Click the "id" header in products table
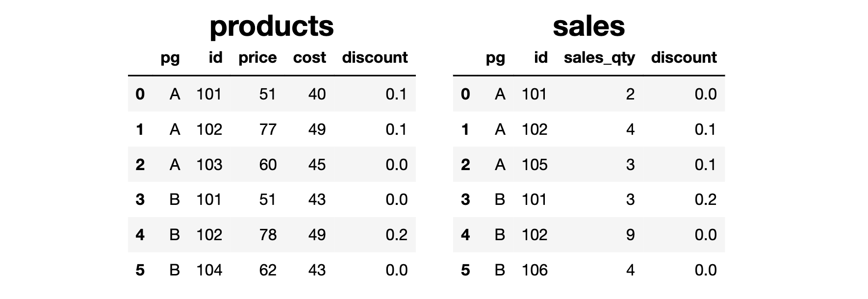 pos(215,58)
